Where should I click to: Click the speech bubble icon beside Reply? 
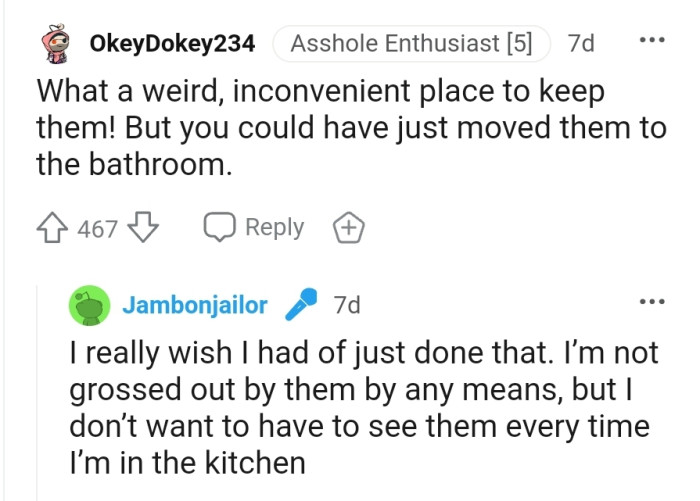[219, 229]
